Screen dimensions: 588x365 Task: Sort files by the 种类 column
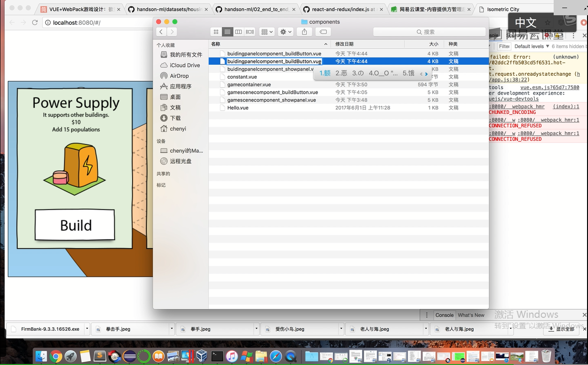[x=466, y=44]
